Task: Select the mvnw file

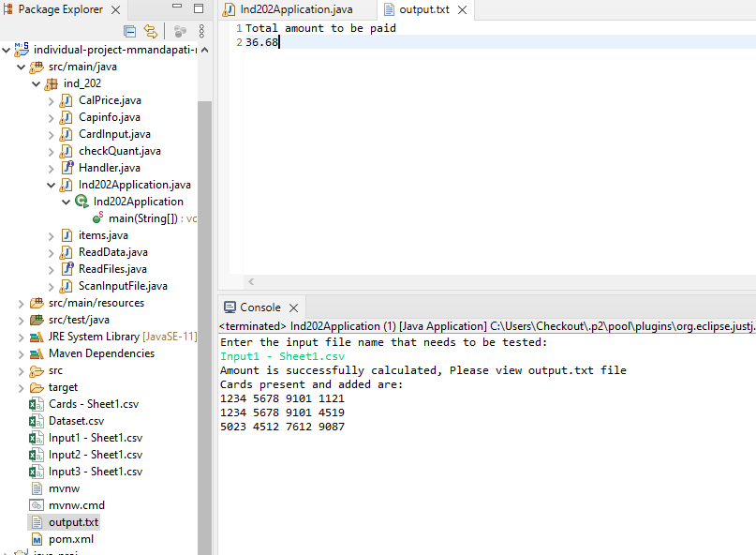Action: [x=64, y=488]
